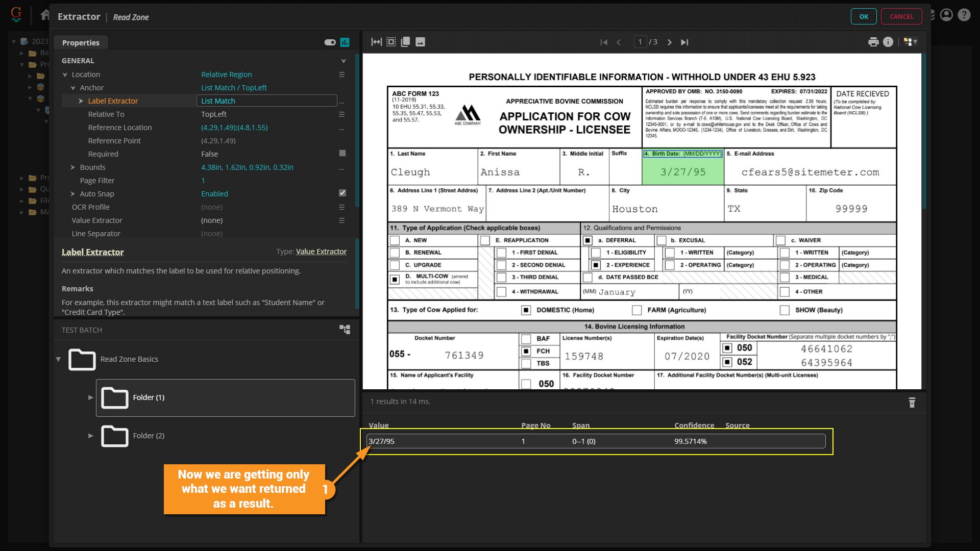
Task: Expand Folder (1) in test batch
Action: click(x=90, y=397)
